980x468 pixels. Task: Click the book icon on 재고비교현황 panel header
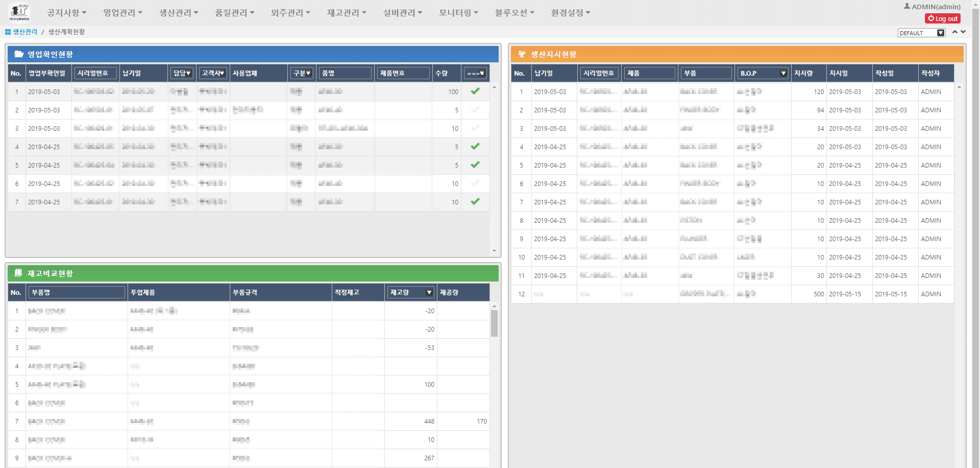(17, 273)
